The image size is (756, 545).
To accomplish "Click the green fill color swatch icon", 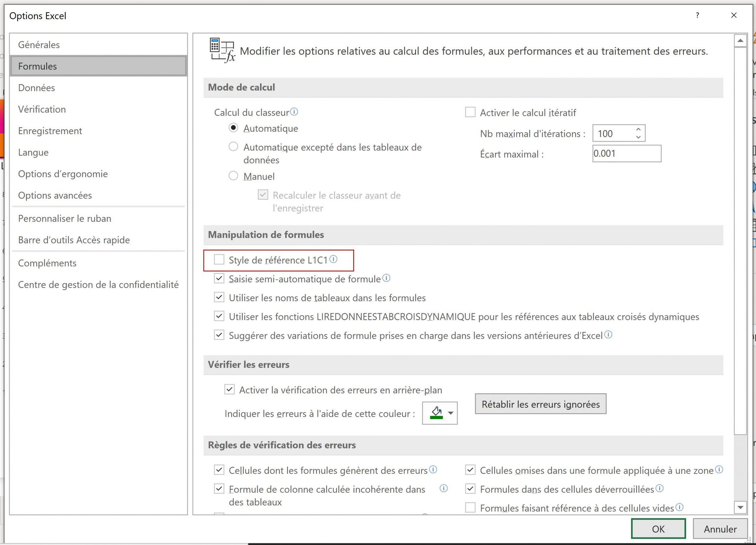I will tap(436, 413).
